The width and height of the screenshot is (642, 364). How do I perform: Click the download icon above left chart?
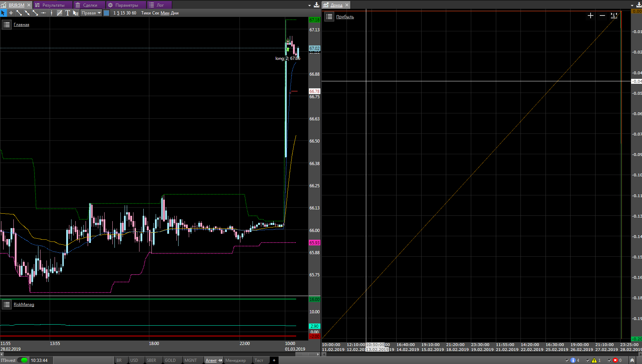[x=317, y=5]
